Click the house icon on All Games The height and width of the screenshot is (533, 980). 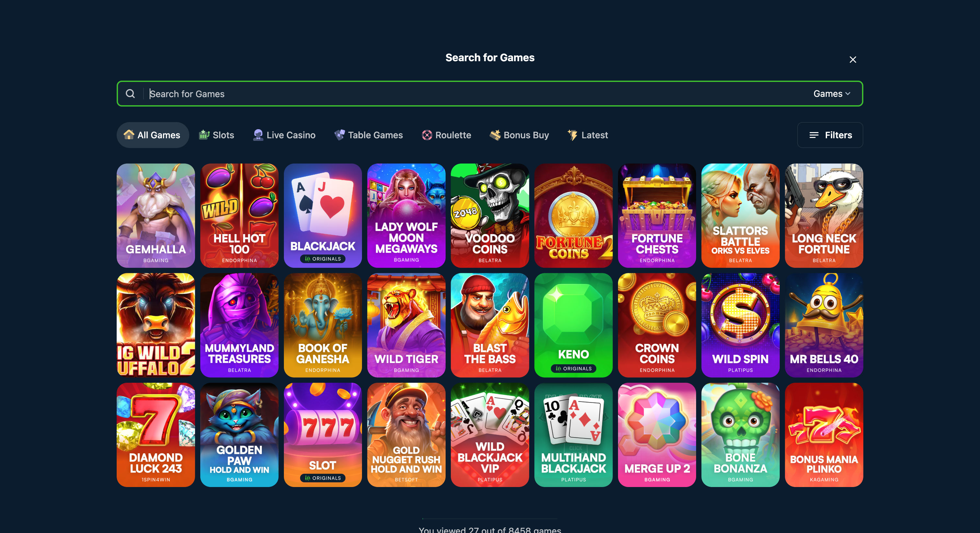point(129,135)
